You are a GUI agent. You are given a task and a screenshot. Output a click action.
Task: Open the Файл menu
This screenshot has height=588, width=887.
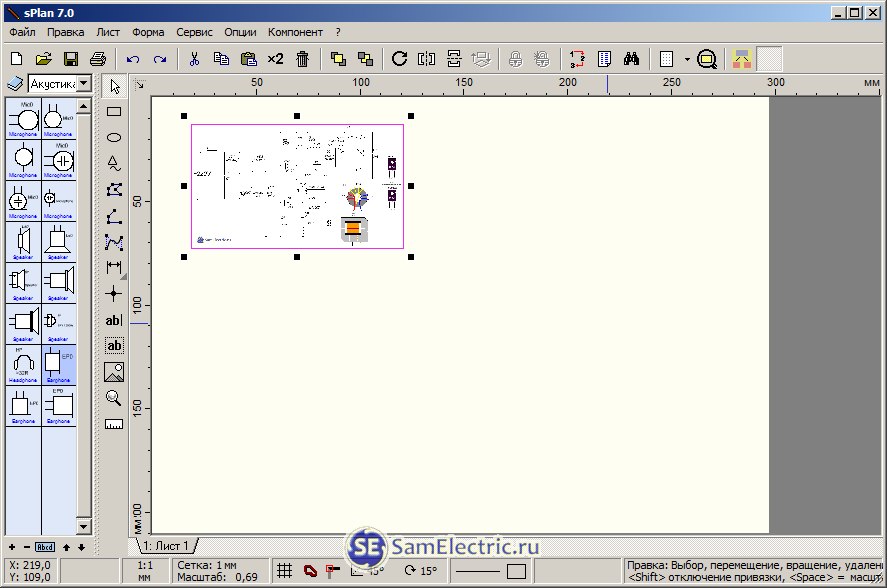[22, 32]
